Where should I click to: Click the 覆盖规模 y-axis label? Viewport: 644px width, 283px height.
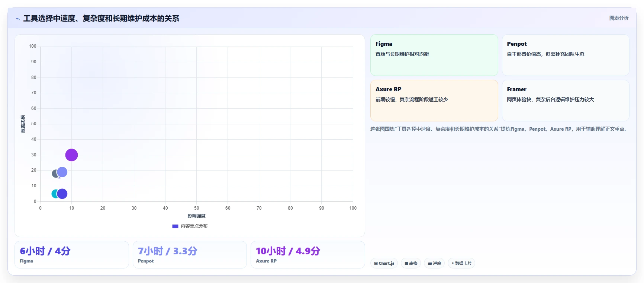point(23,124)
